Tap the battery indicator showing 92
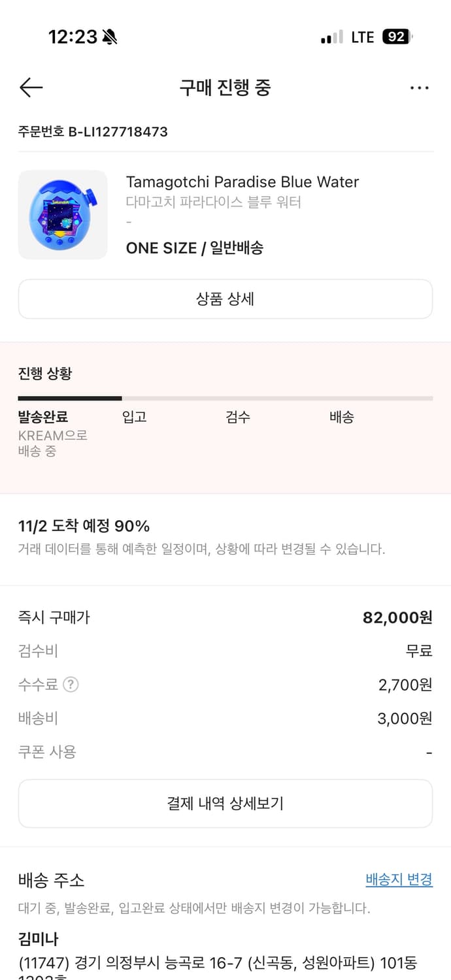The width and height of the screenshot is (451, 980). 397,37
